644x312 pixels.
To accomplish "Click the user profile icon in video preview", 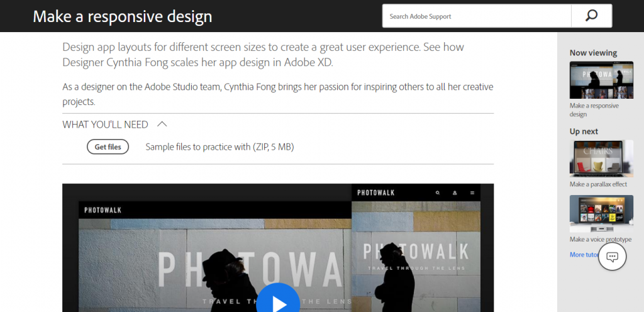I will coord(455,192).
